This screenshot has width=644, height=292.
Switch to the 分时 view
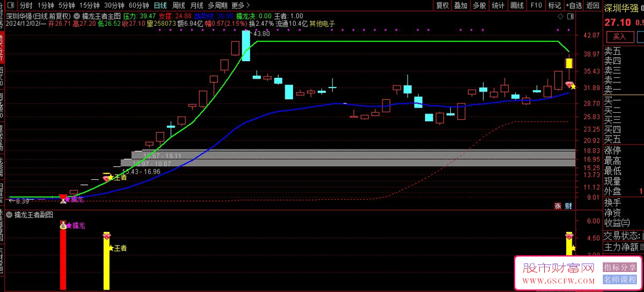[26, 5]
